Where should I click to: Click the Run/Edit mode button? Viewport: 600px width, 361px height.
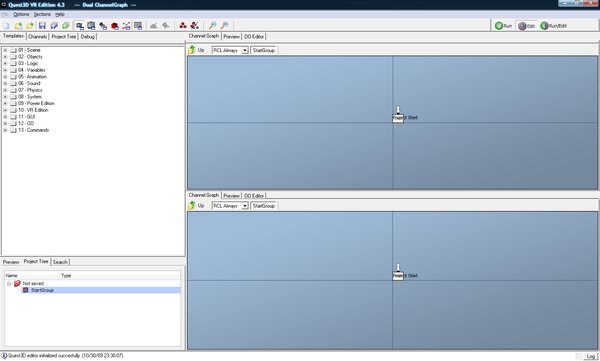click(553, 26)
